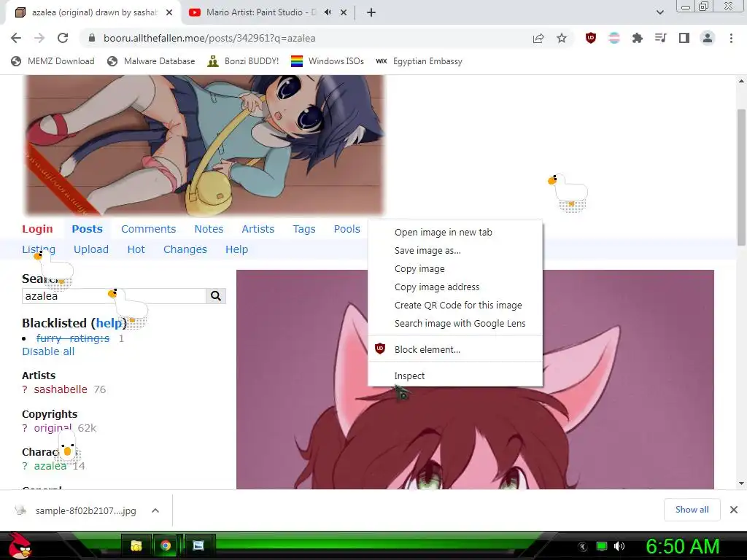This screenshot has height=560, width=747.
Task: Click the browser forward arrow
Action: pyautogui.click(x=39, y=38)
